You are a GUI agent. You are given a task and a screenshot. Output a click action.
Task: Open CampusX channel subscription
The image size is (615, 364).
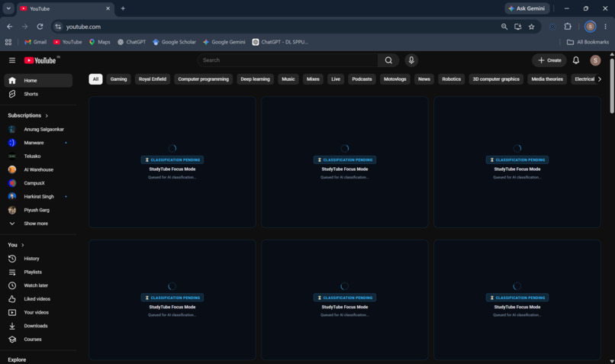pos(38,183)
